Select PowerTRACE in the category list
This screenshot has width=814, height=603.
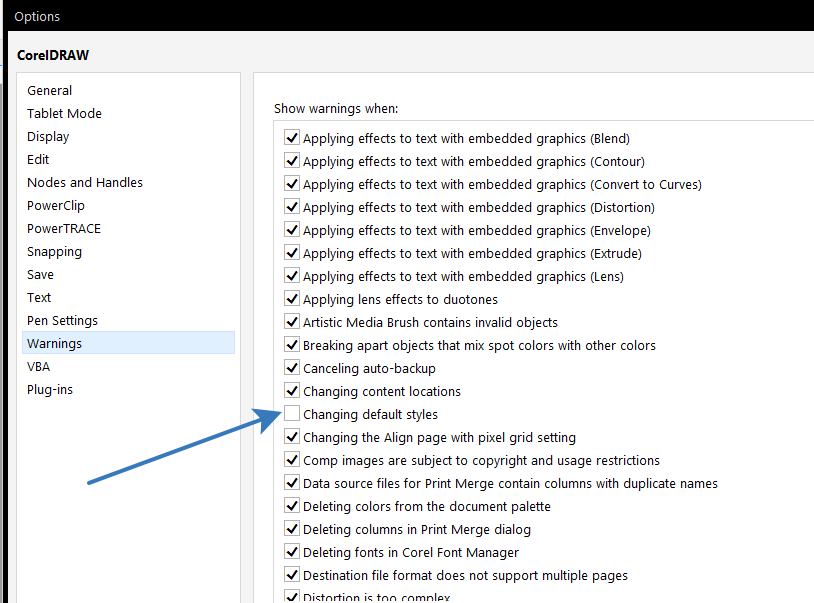click(64, 228)
